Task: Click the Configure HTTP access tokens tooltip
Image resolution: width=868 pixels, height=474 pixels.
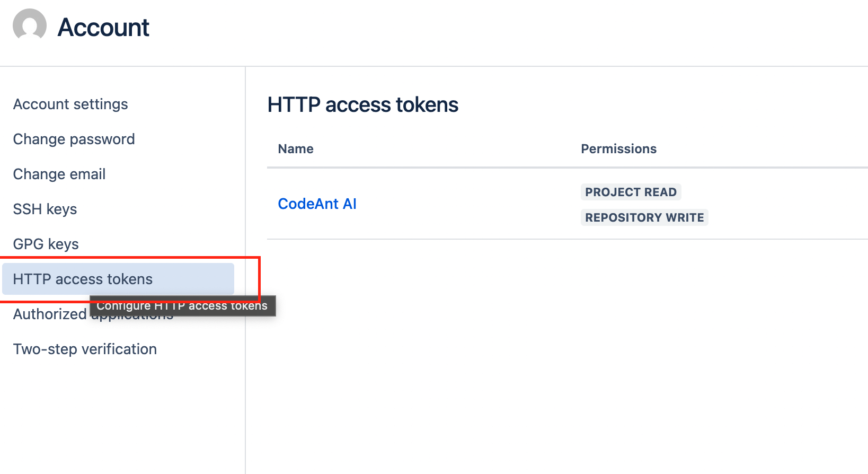Action: pos(182,305)
